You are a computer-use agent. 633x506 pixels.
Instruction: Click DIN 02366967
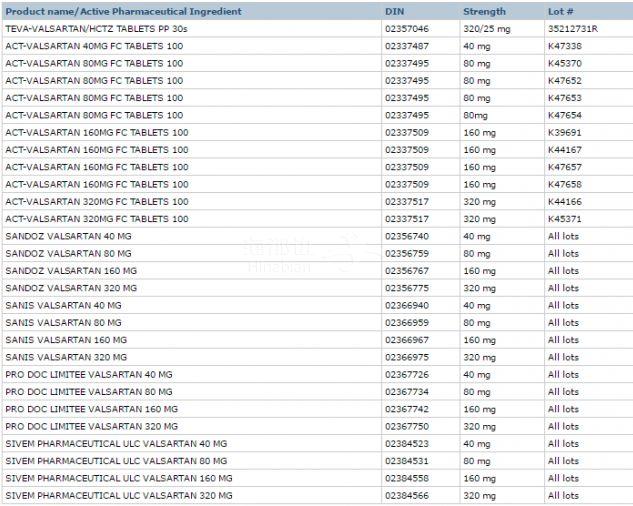407,340
